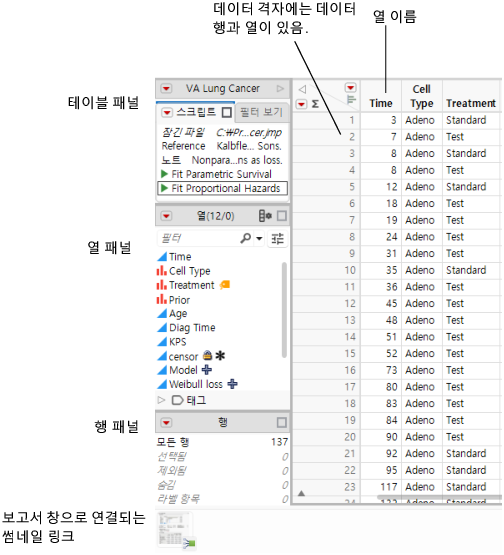Toggle the checkbox in the 열(12/0) panel header
Image resolution: width=504 pixels, height=555 pixels.
tap(282, 216)
